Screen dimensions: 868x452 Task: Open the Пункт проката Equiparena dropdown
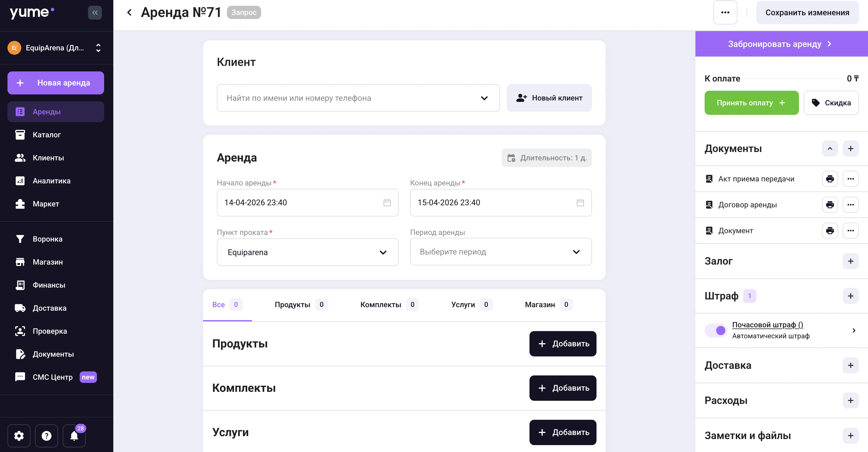click(307, 252)
